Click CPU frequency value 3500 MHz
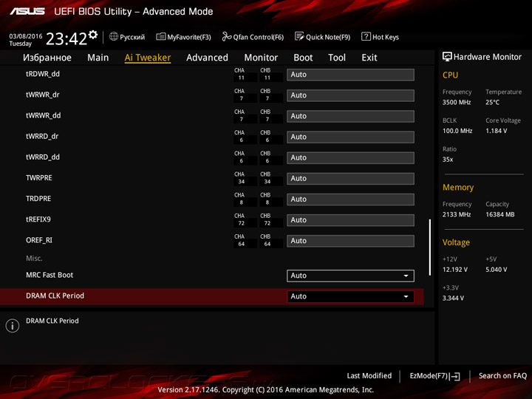Viewport: 532px width, 399px height. tap(457, 102)
